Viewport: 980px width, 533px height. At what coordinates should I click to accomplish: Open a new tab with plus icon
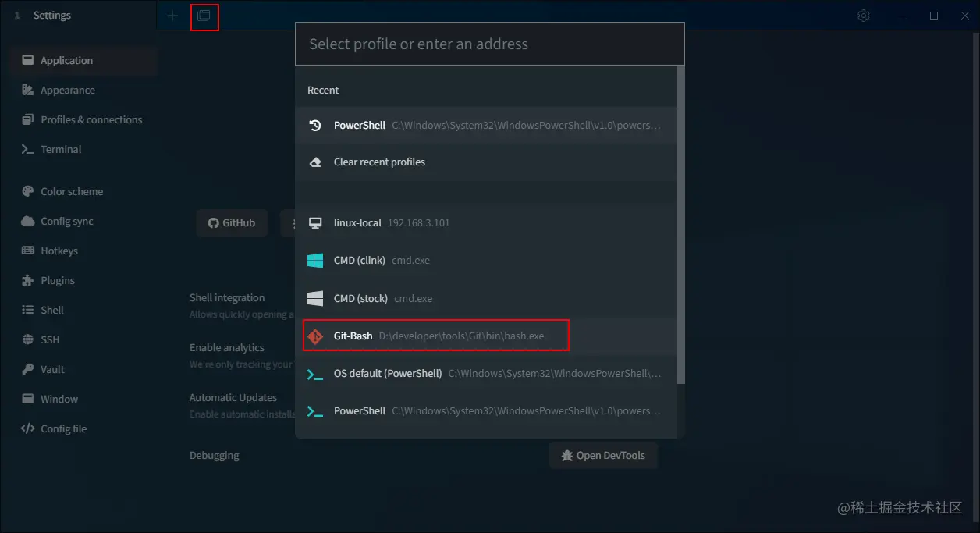172,16
